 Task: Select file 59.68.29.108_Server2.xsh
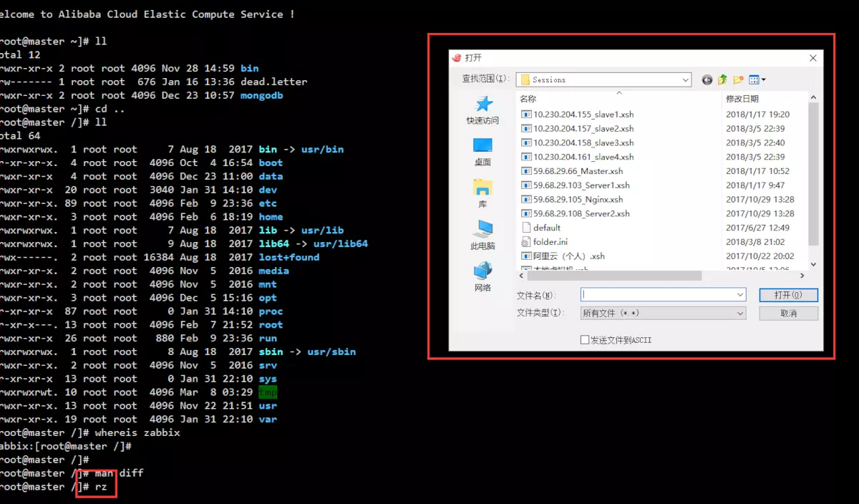pos(576,213)
